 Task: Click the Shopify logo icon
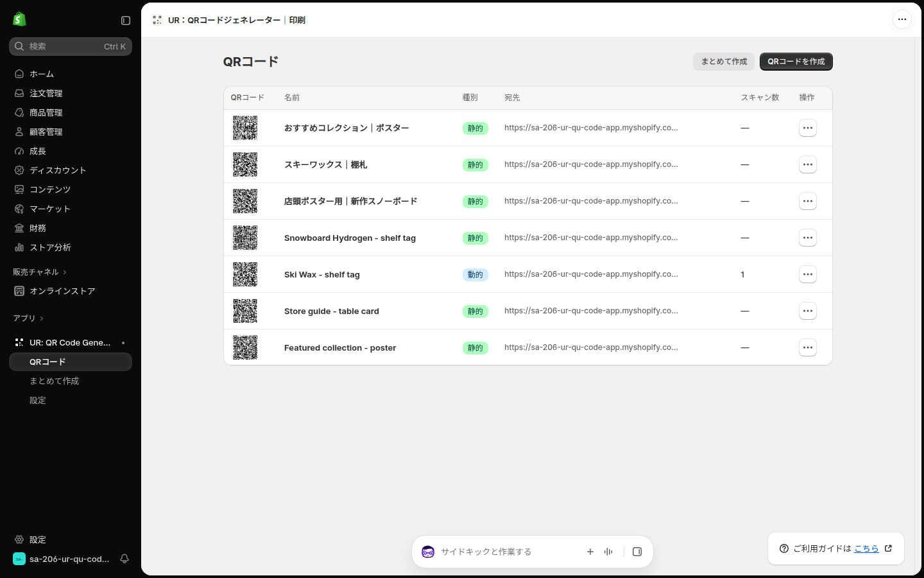19,19
